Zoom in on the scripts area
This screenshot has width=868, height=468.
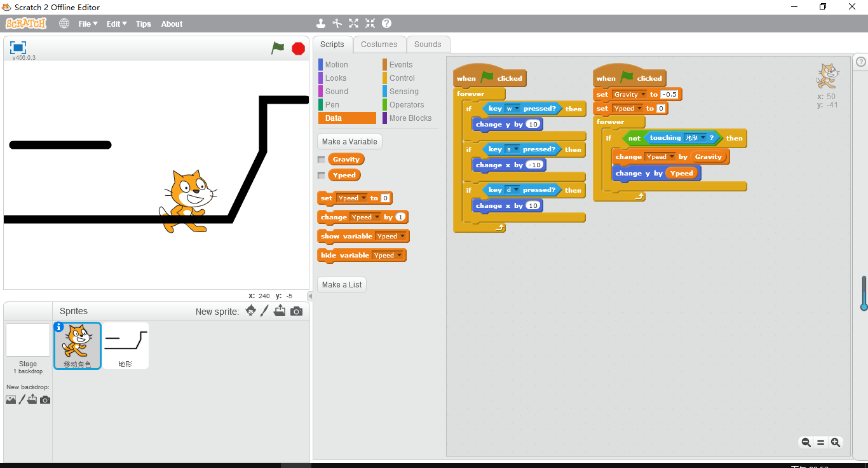(836, 443)
